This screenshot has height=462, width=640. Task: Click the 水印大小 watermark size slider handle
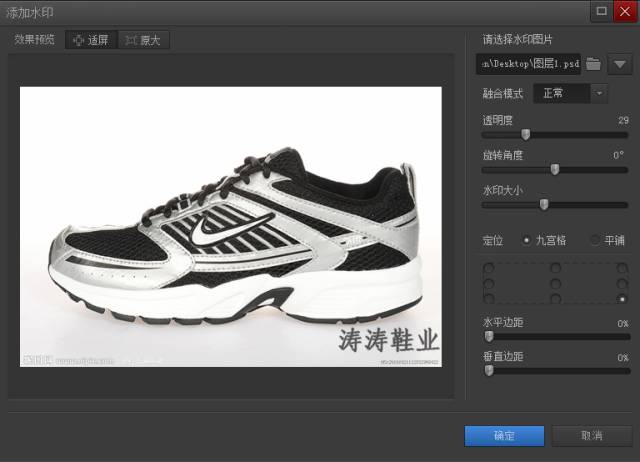(544, 204)
